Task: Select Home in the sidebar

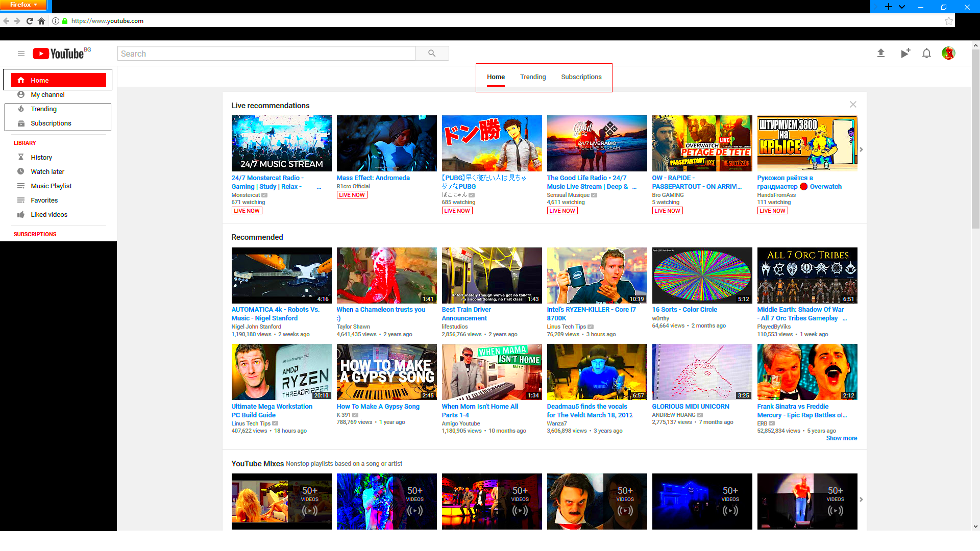Action: (58, 80)
